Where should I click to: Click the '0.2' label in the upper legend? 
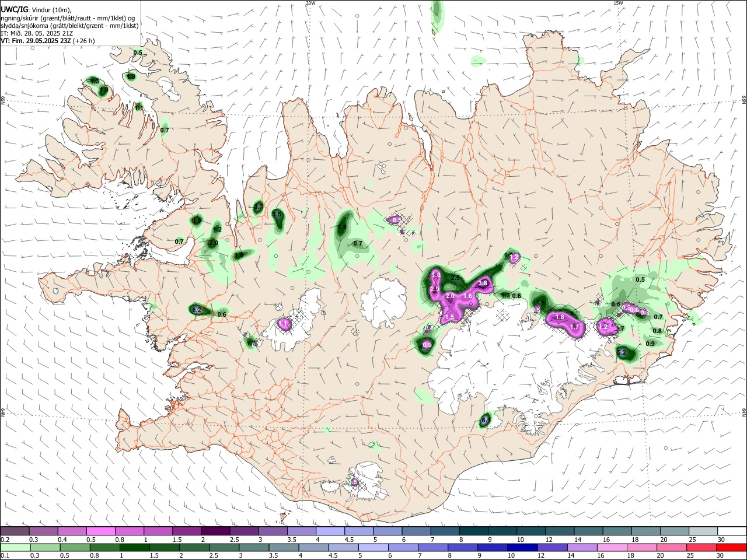5,540
